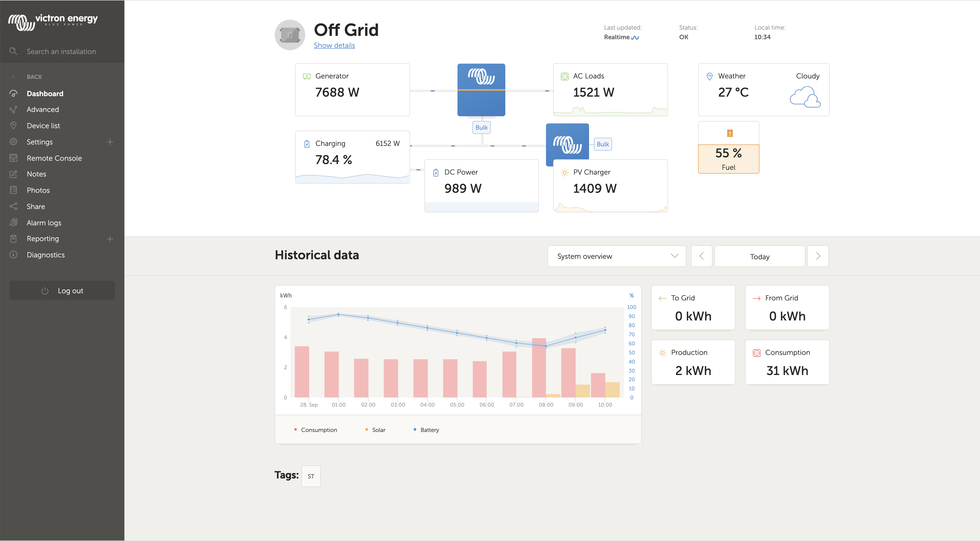980x541 pixels.
Task: Go to previous day in historical data
Action: (701, 256)
